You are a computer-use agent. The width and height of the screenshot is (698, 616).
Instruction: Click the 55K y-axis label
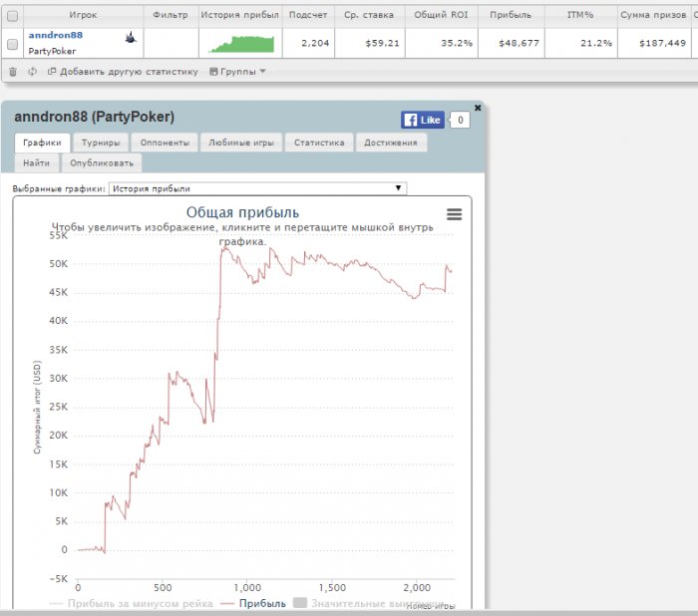tap(58, 235)
